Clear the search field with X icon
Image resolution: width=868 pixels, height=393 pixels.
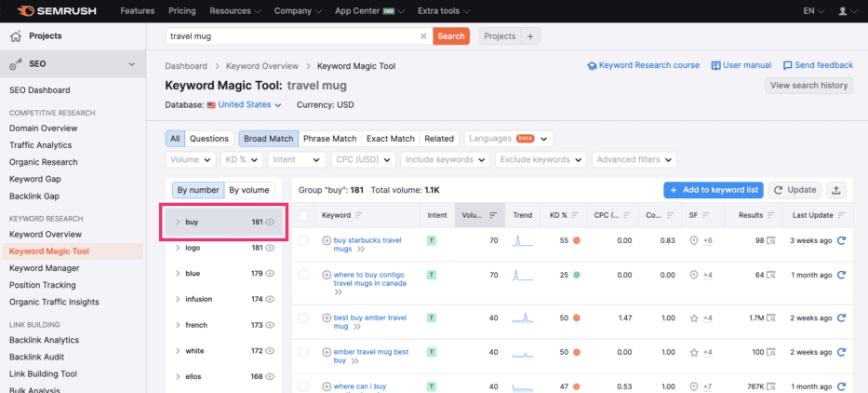click(423, 36)
